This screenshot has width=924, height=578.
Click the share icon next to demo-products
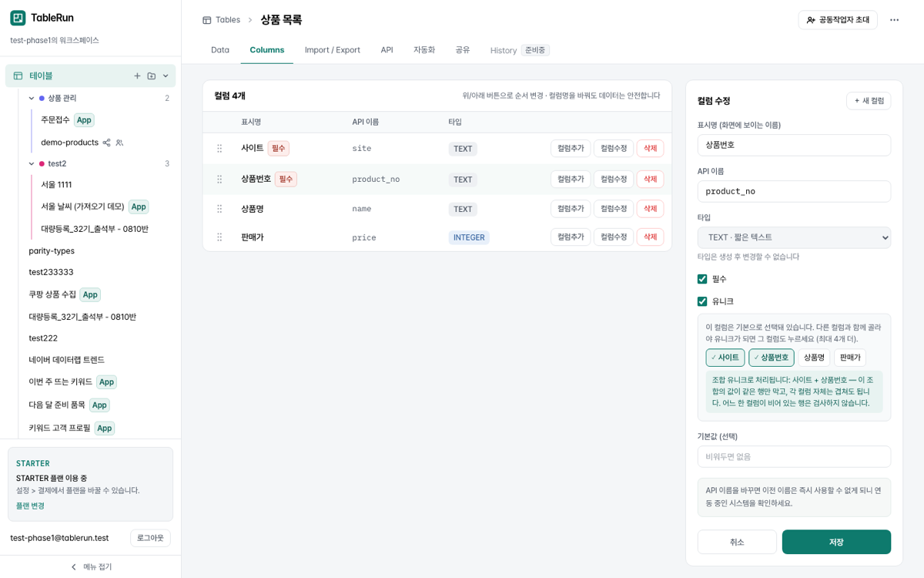107,143
